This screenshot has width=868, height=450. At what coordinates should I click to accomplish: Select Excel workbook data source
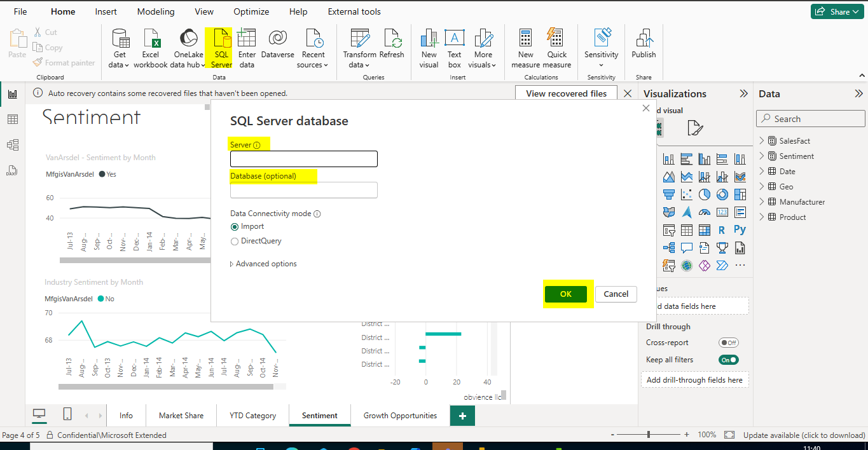151,48
